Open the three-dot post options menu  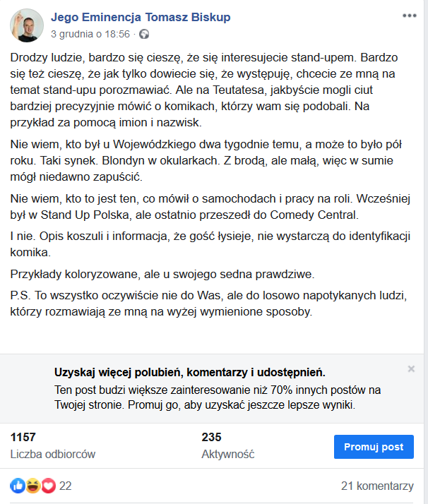tap(408, 16)
